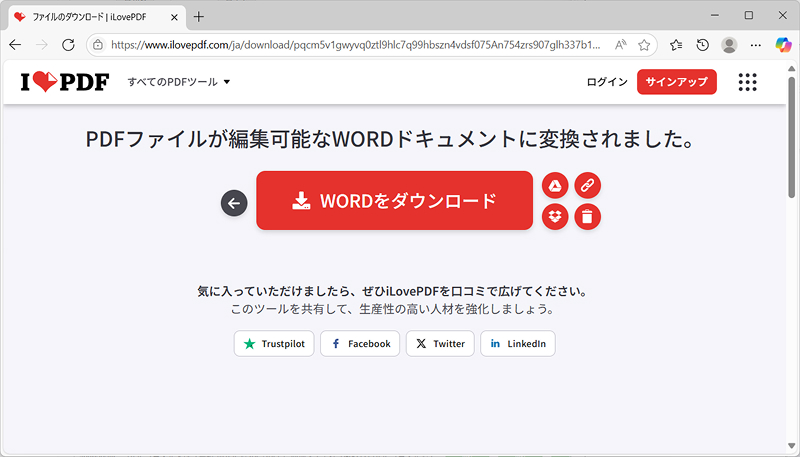Navigate back in the browser

(15, 45)
